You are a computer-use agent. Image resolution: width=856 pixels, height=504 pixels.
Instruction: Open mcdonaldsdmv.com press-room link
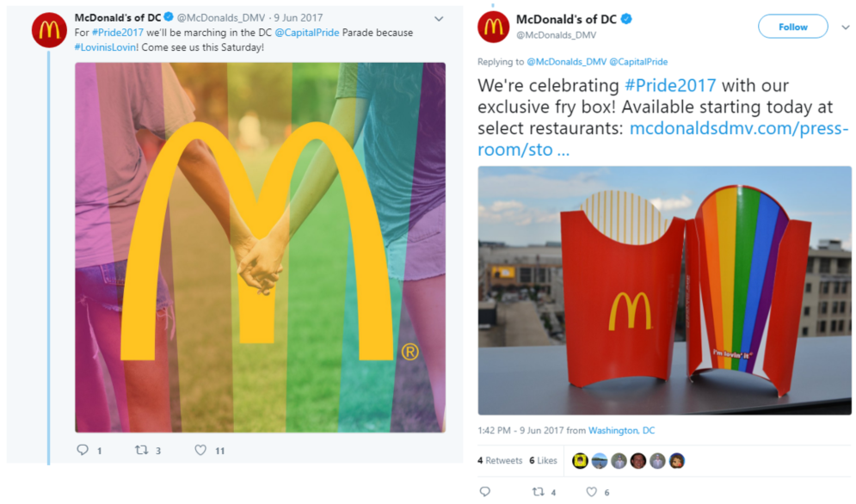tap(662, 138)
